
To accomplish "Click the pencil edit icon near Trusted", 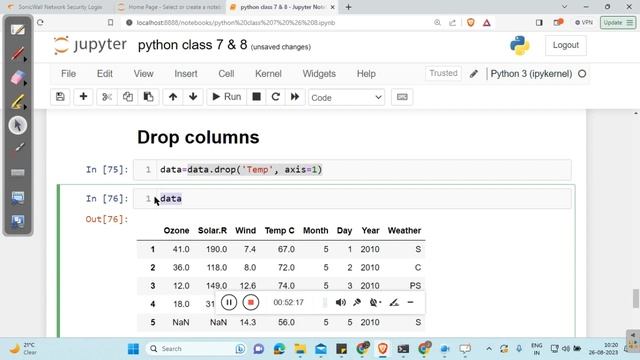I will click(x=473, y=74).
